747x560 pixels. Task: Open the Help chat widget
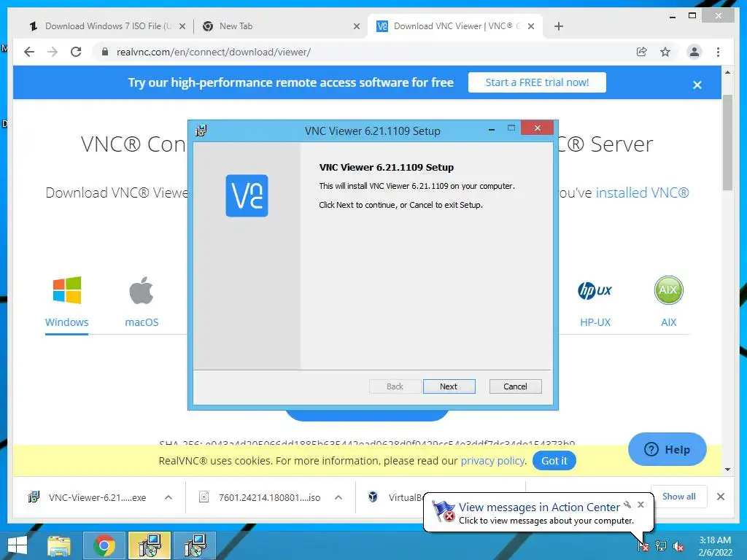(x=667, y=449)
